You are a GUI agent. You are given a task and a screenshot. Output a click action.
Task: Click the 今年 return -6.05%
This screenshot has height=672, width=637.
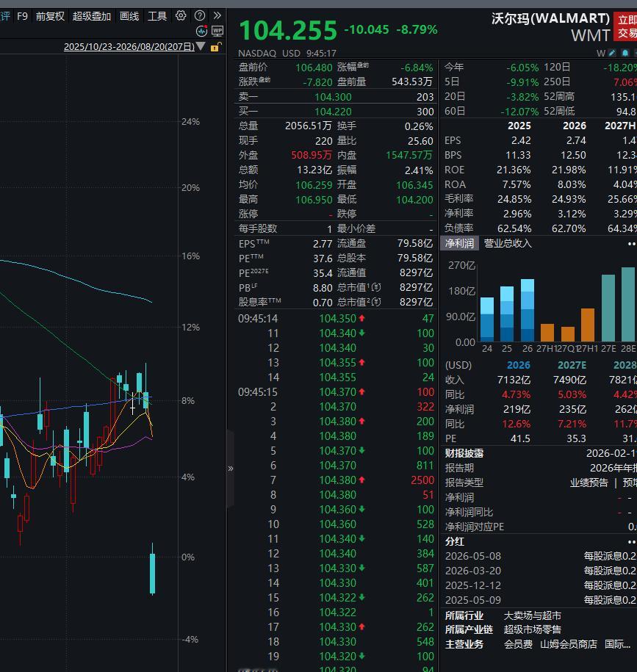pyautogui.click(x=522, y=68)
